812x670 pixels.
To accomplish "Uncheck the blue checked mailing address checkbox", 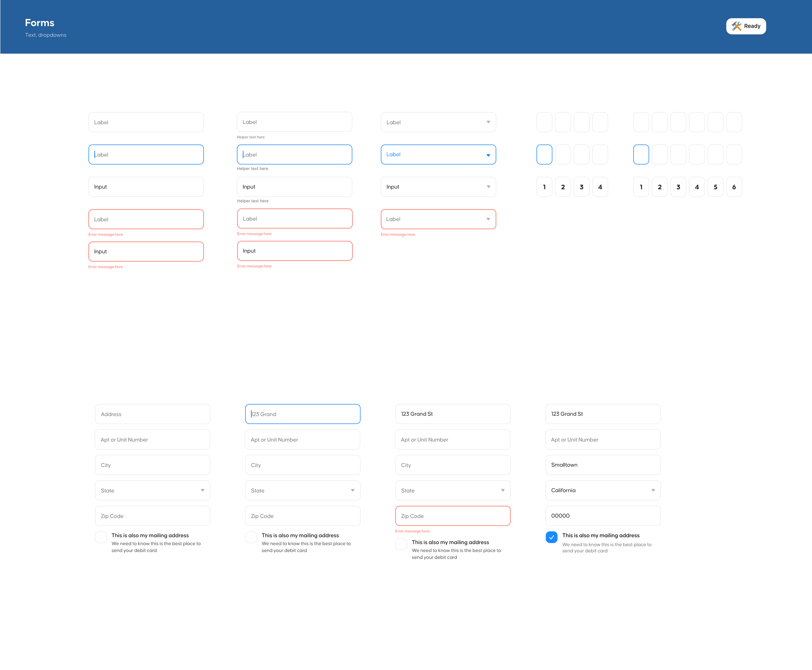I will (552, 537).
